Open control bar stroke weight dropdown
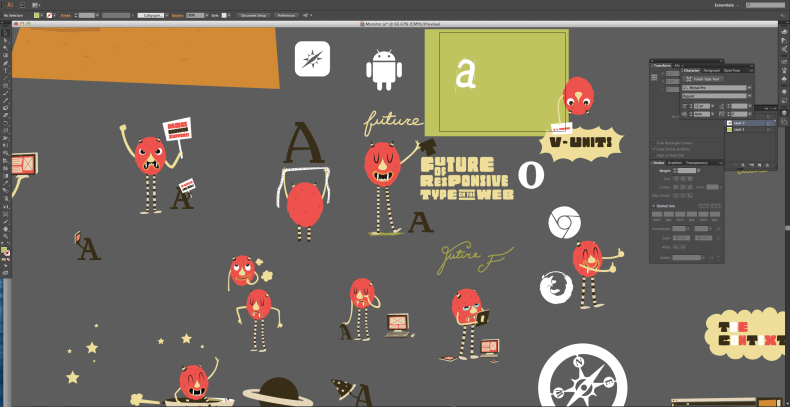 pyautogui.click(x=97, y=15)
